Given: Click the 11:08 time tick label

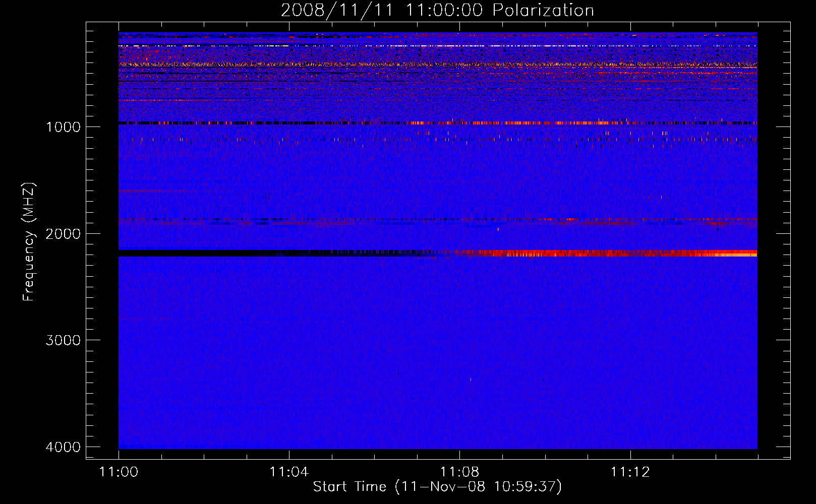Looking at the screenshot, I should coord(459,472).
